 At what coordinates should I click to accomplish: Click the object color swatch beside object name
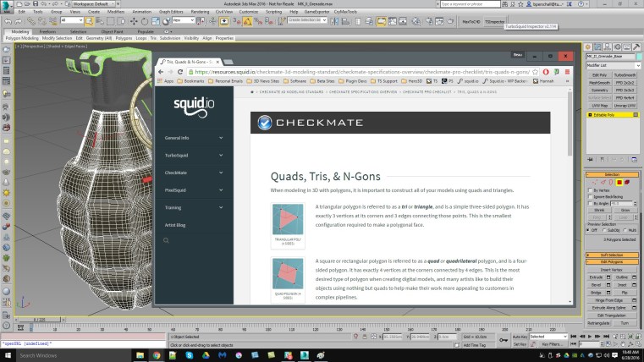pyautogui.click(x=639, y=56)
